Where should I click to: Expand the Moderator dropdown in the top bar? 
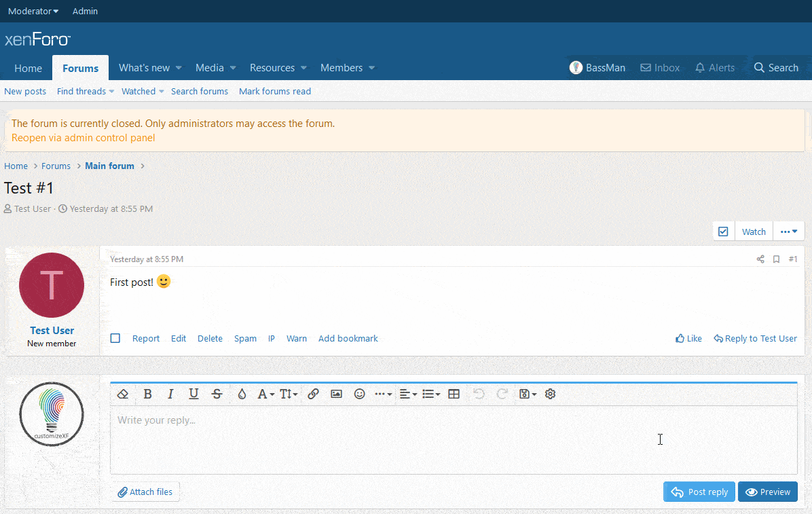33,11
